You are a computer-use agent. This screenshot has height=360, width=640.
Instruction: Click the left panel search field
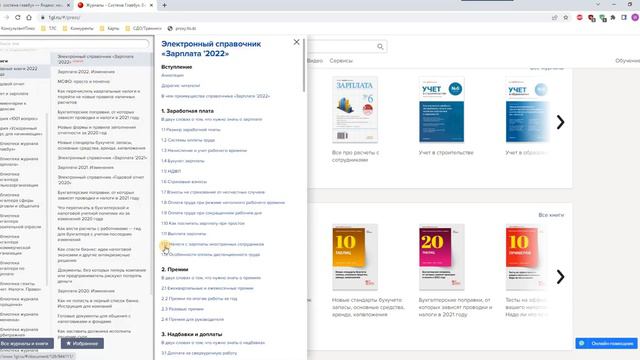(74, 43)
